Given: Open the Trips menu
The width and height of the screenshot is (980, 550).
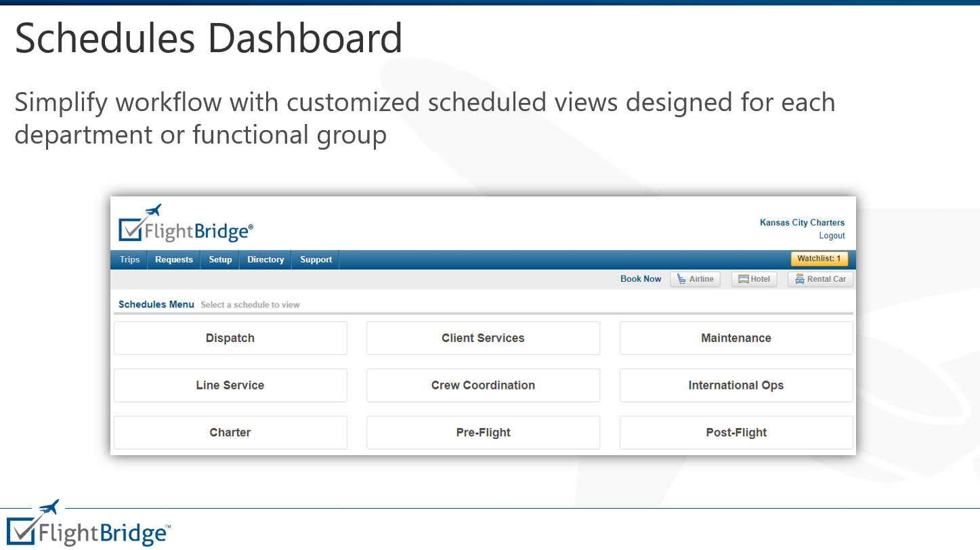Looking at the screenshot, I should [129, 259].
